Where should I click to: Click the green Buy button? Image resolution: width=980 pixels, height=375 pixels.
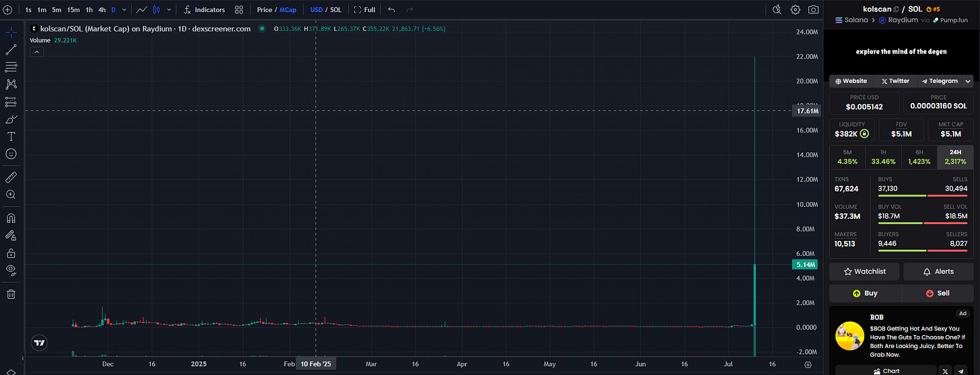click(865, 294)
